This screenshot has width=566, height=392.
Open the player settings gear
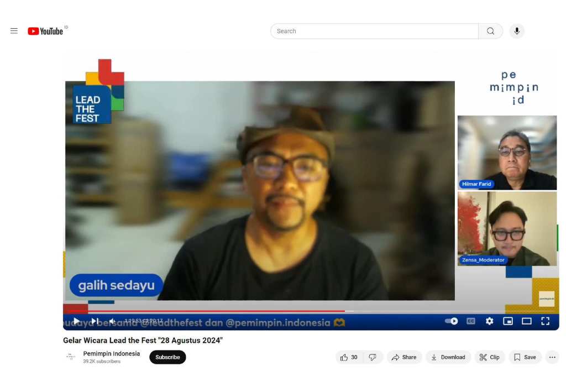tap(489, 321)
